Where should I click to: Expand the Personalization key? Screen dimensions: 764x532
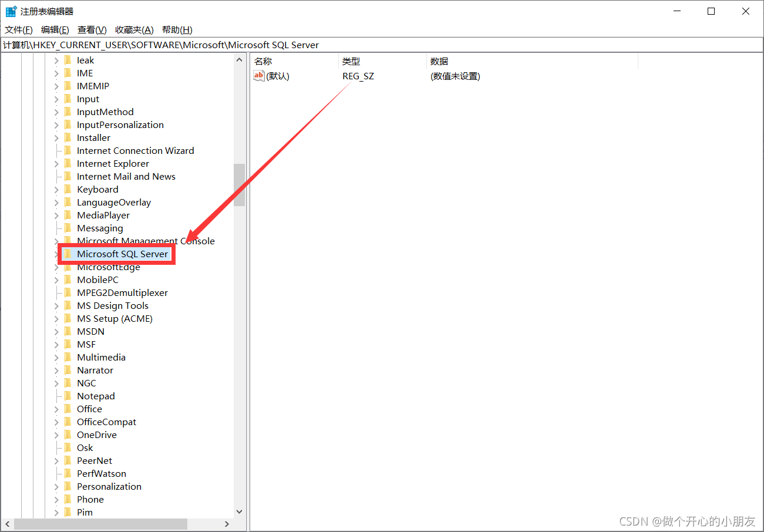[x=57, y=486]
